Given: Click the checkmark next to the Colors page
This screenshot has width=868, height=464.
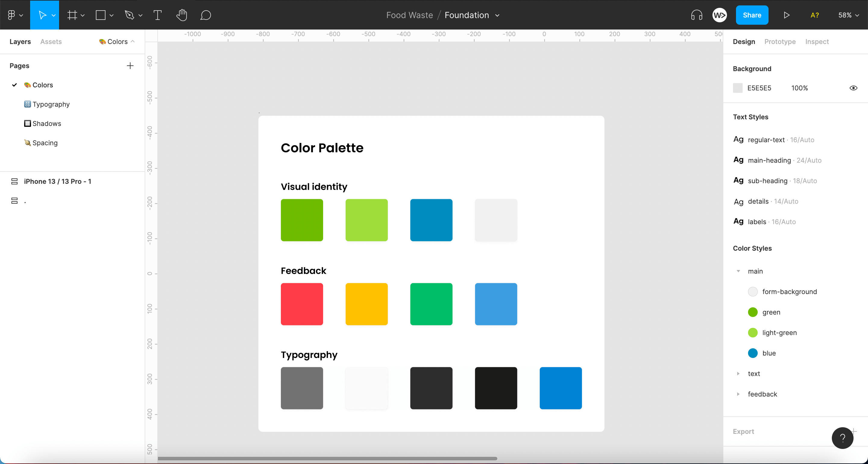Looking at the screenshot, I should click(14, 85).
